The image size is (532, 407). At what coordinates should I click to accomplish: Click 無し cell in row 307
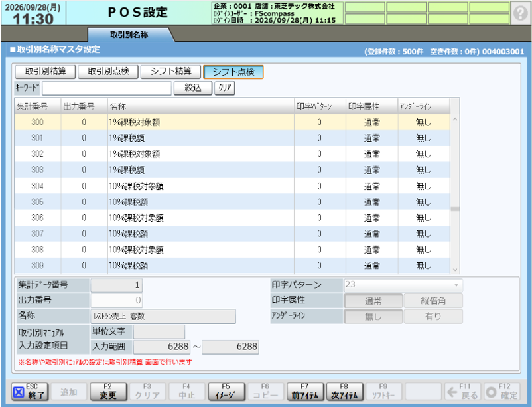[x=424, y=234]
